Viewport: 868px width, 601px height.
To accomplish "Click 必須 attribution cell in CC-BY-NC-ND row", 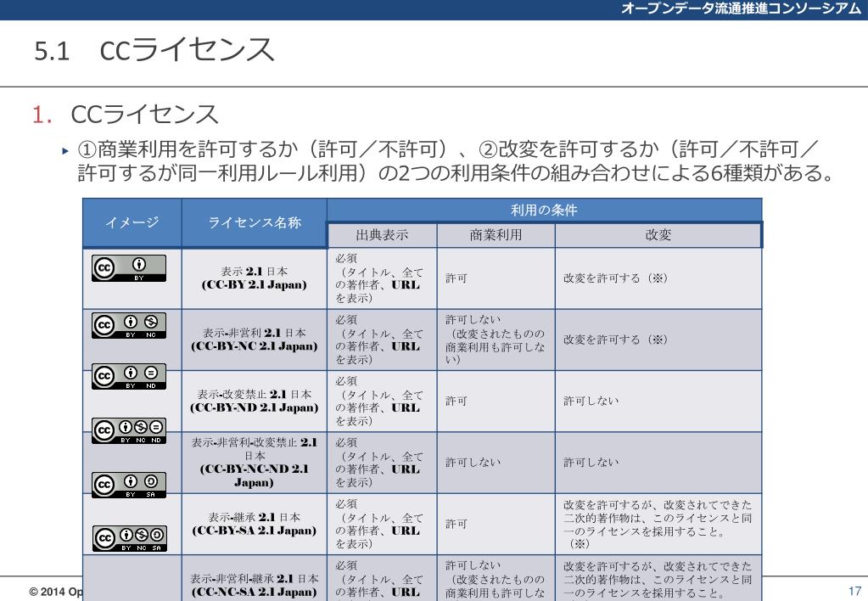I will [x=382, y=463].
